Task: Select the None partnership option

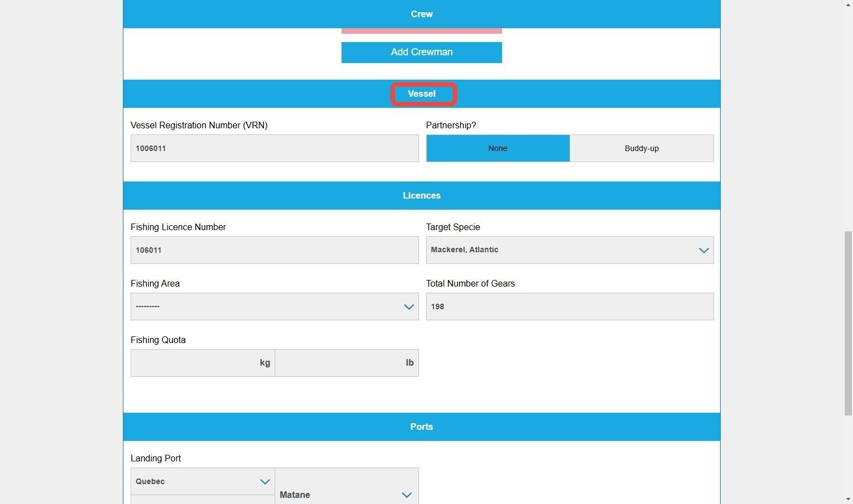Action: 498,148
